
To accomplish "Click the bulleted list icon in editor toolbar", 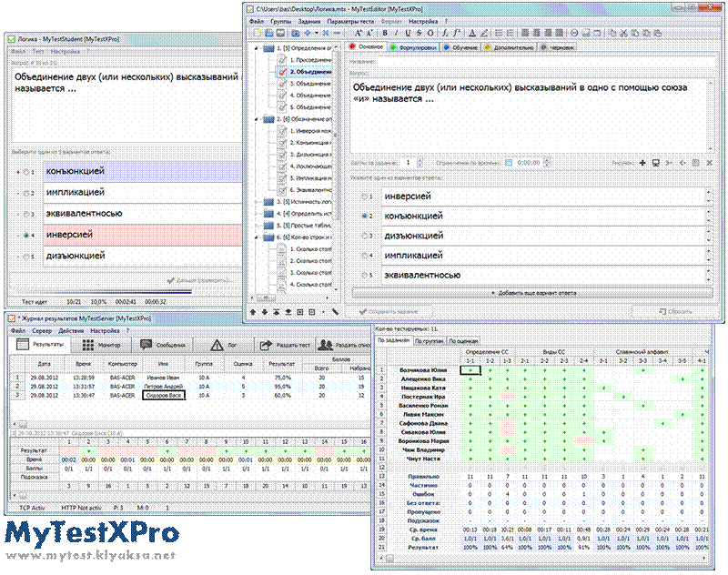I will pos(499,33).
